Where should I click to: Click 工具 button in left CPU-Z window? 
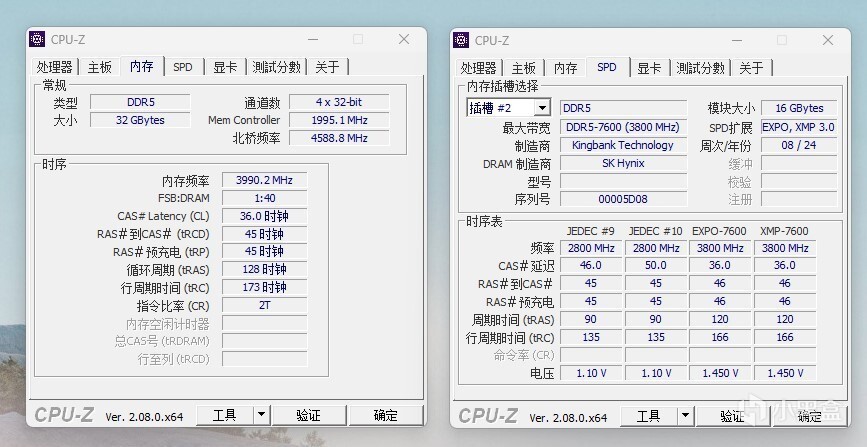(225, 415)
